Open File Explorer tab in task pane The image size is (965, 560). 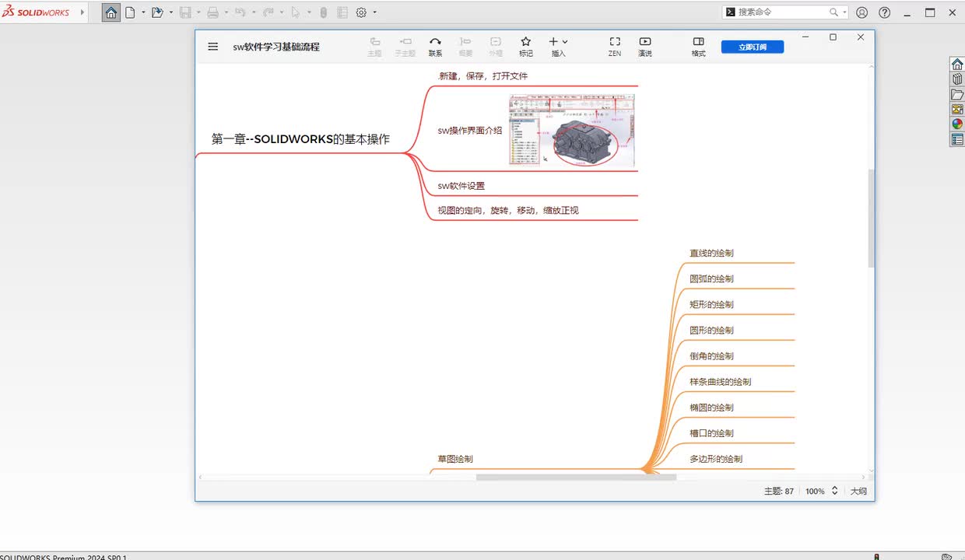click(x=957, y=94)
